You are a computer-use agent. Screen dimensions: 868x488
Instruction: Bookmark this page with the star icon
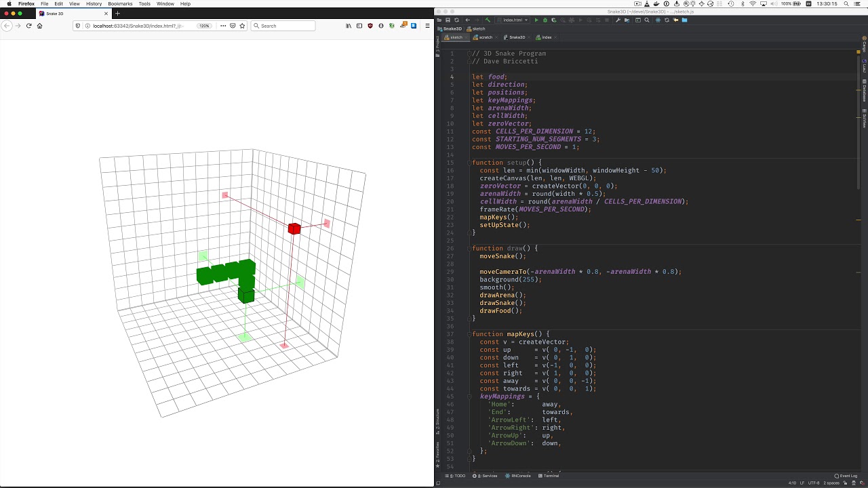242,26
